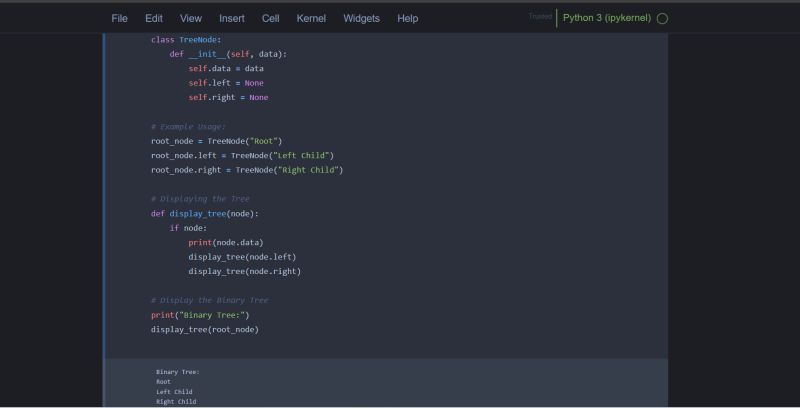Click the display_tree(root_node) call line
This screenshot has width=800, height=408.
(204, 329)
